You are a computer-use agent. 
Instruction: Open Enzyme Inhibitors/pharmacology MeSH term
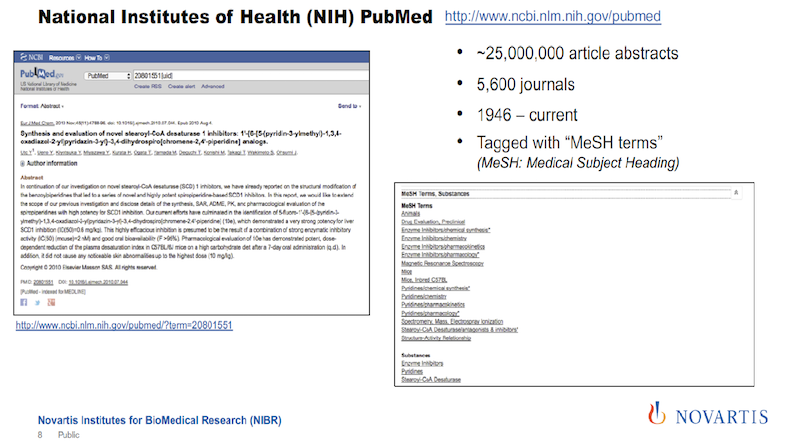coord(440,255)
